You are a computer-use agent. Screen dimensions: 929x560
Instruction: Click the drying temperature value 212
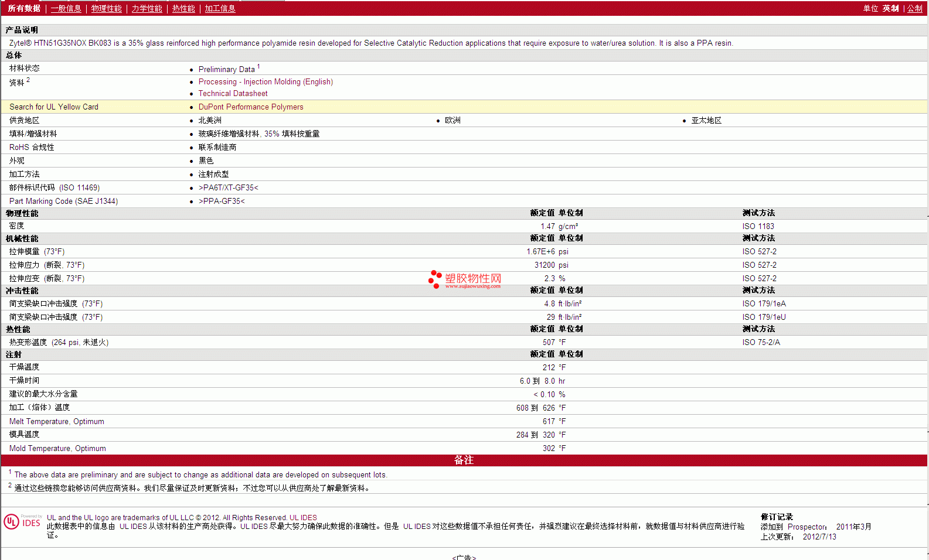tap(549, 368)
